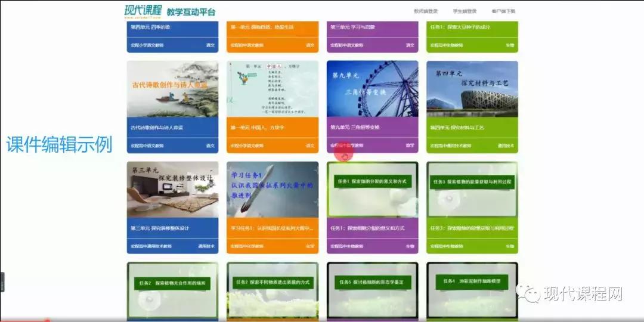Click teacher name 实程小学语文教师 on 中国人 card

(x=247, y=145)
